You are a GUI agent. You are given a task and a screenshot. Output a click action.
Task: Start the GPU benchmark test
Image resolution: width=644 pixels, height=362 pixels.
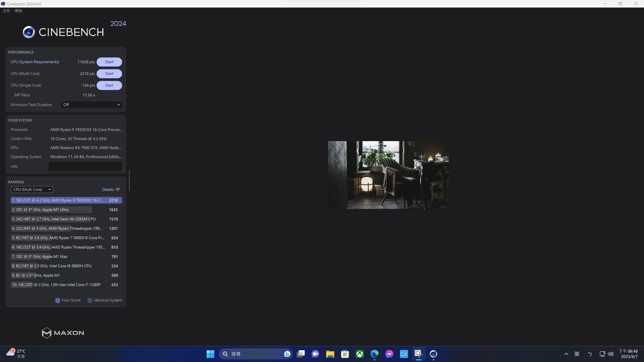pyautogui.click(x=109, y=62)
